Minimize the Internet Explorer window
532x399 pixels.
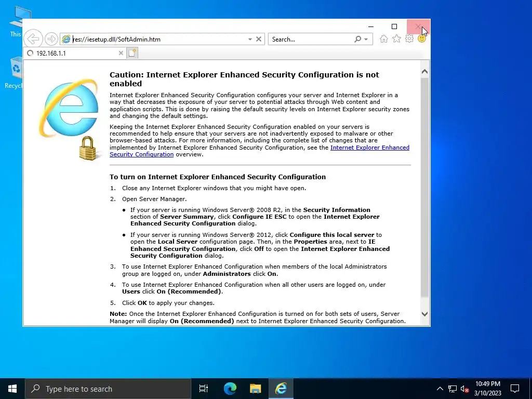coord(371,26)
